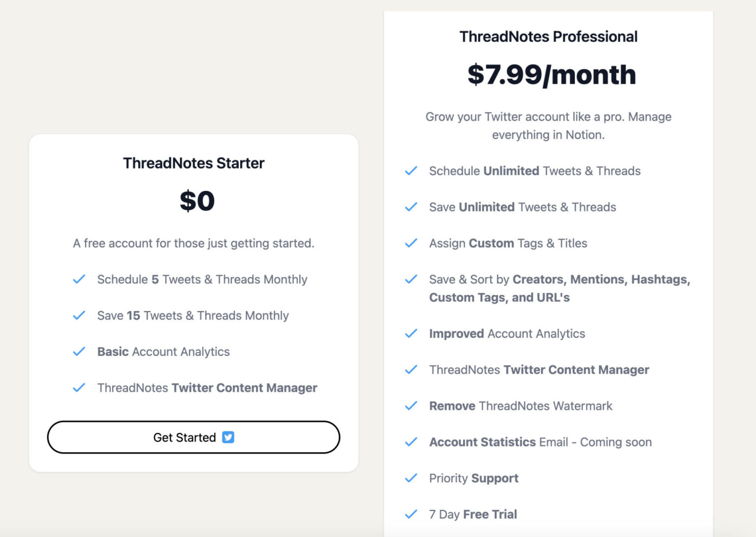Click the $7.99/month price text
This screenshot has width=756, height=537.
click(x=551, y=75)
